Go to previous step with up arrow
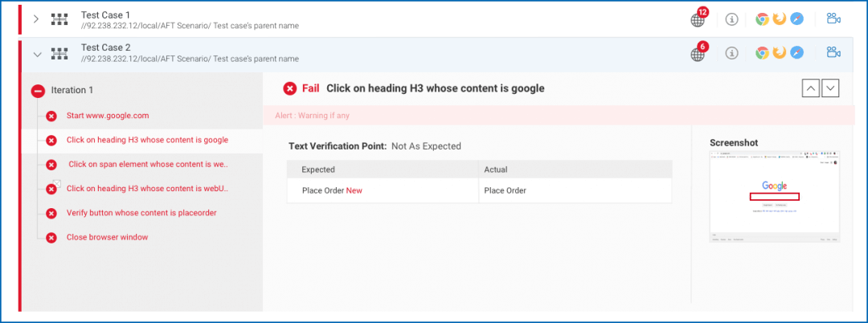Viewport: 868px width, 323px height. pos(811,88)
